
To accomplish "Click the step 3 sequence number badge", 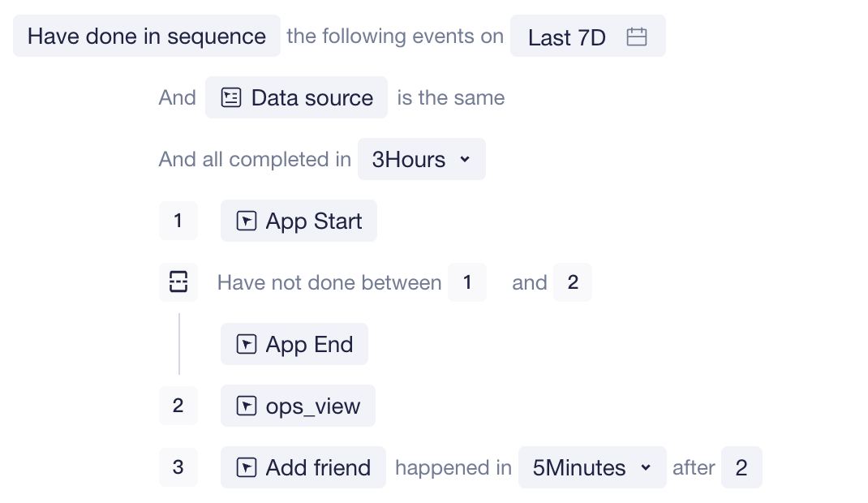I will [x=178, y=467].
